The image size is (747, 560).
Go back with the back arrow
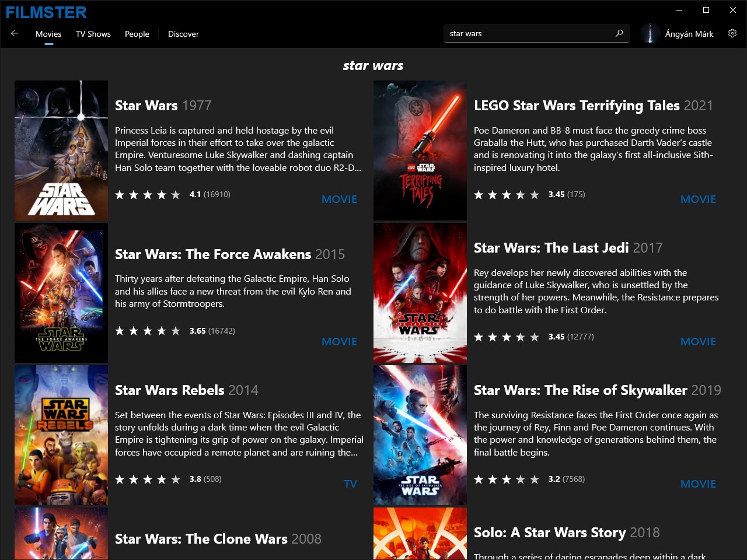click(15, 34)
